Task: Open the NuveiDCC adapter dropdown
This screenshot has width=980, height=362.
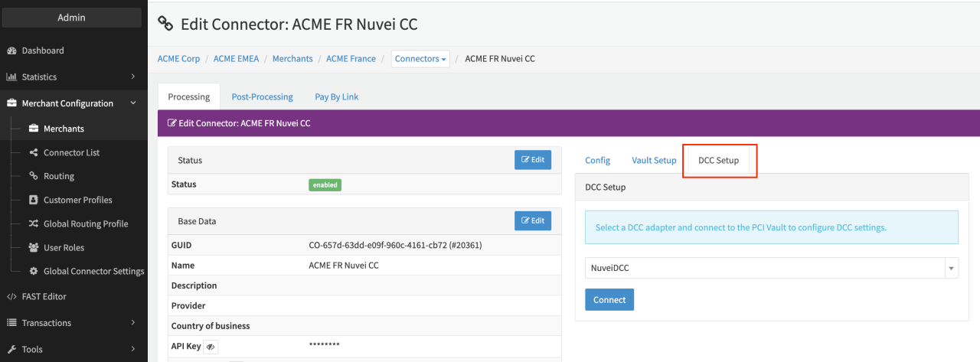Action: tap(771, 268)
